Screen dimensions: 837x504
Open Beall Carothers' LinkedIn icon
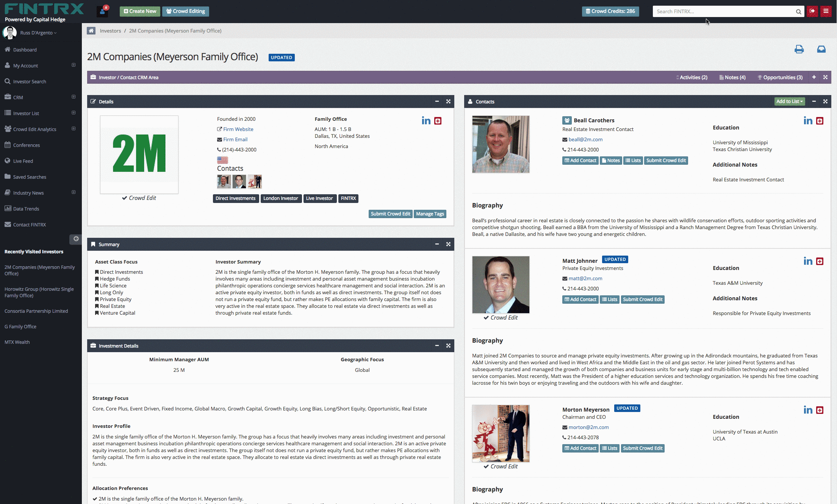point(808,121)
